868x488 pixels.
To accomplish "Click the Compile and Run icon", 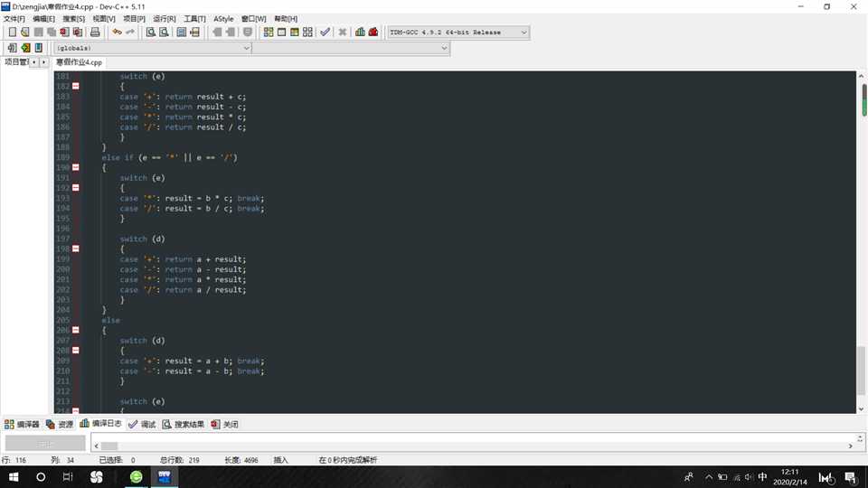I will click(295, 33).
